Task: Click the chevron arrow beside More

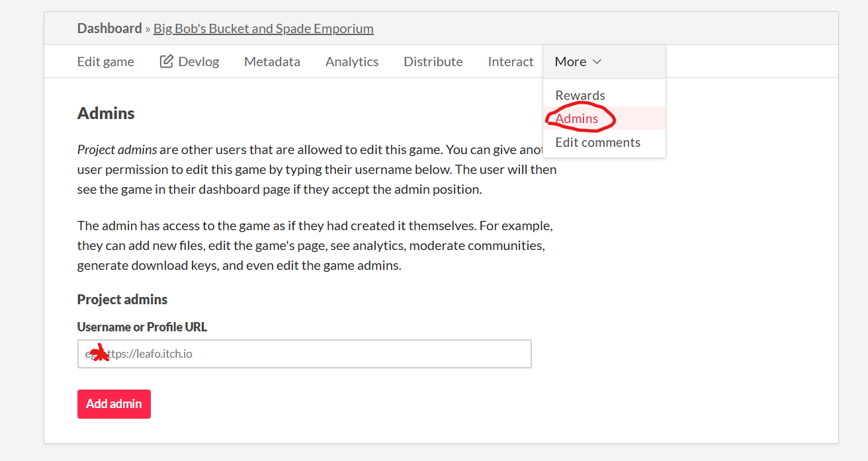Action: 597,62
